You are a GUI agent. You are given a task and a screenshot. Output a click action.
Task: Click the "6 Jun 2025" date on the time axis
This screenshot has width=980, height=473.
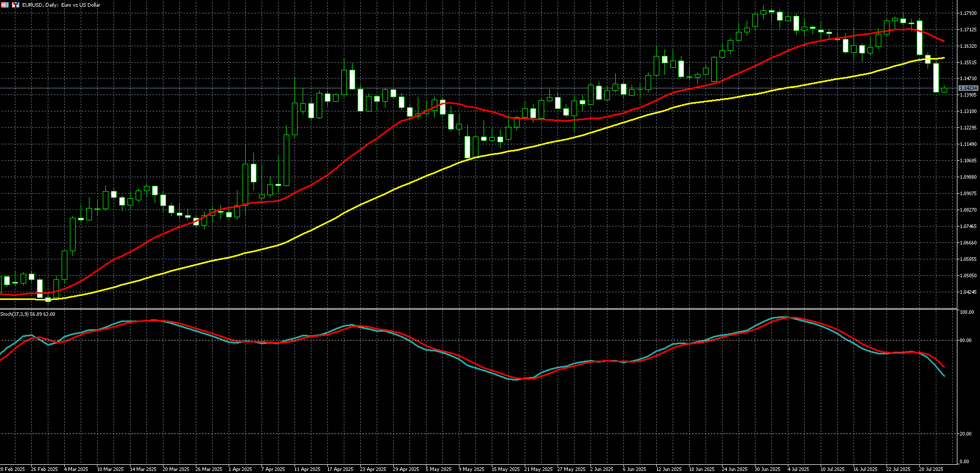[x=635, y=469]
